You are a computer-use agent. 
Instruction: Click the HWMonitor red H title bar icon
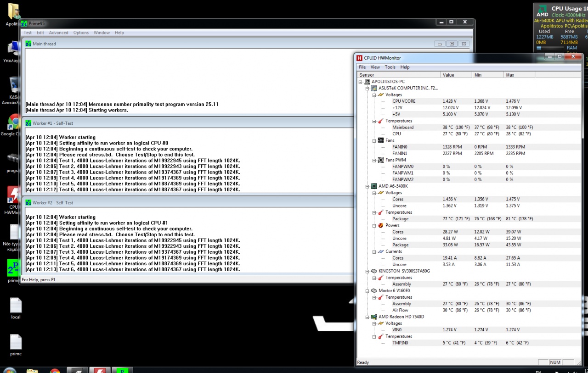click(360, 58)
